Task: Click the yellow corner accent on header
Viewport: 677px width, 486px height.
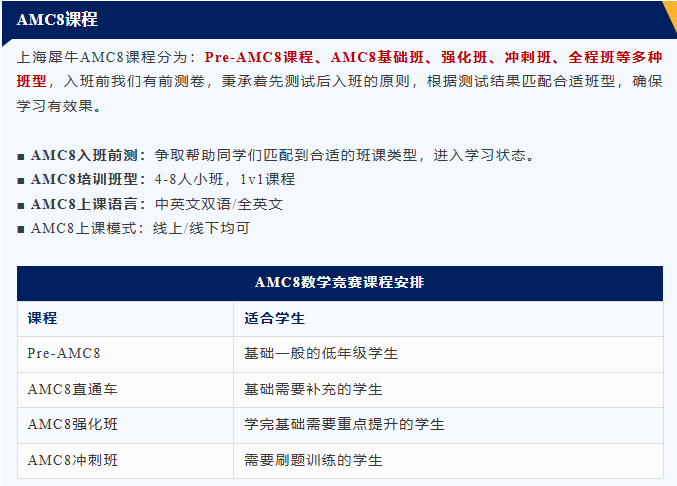Action: tap(669, 14)
